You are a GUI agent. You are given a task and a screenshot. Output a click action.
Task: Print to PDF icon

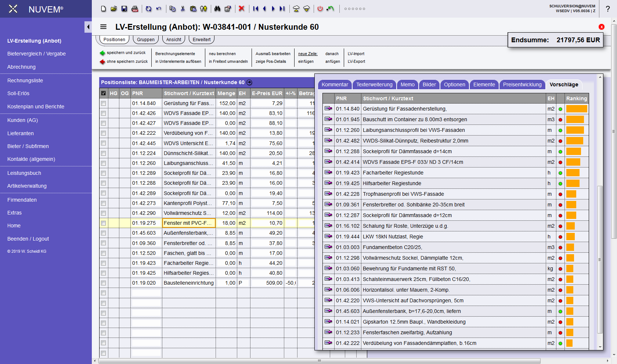pos(135,8)
